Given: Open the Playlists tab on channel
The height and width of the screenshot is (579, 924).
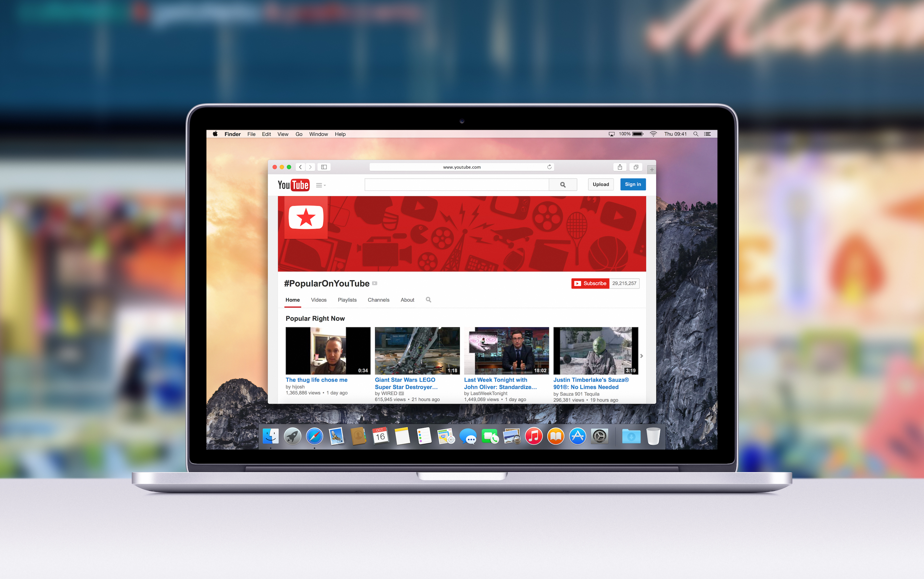Looking at the screenshot, I should [x=347, y=299].
